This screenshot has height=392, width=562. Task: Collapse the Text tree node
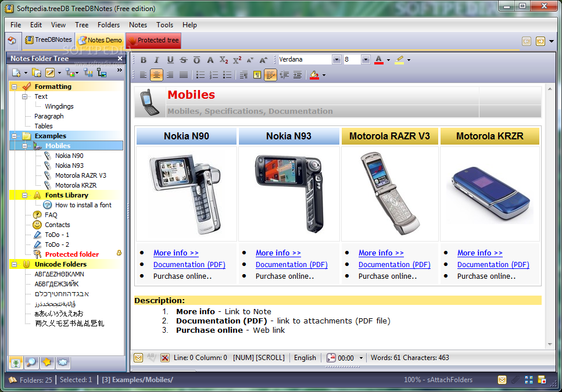pyautogui.click(x=24, y=96)
